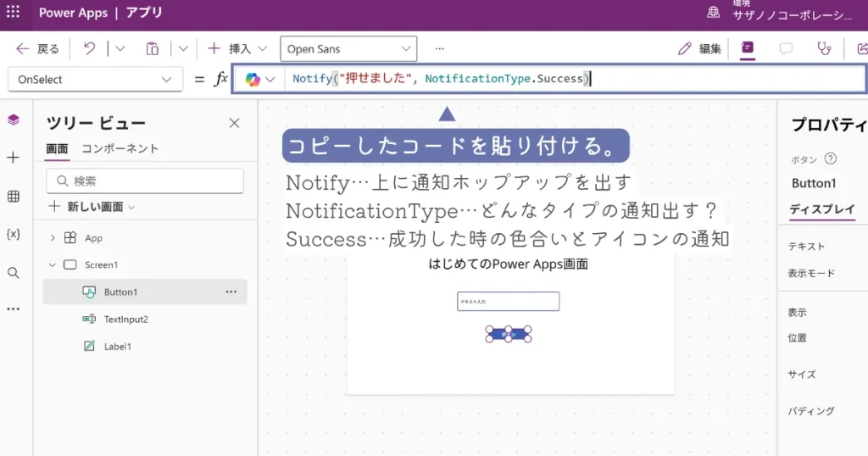The image size is (868, 456).
Task: Open the OnSelect property dropdown
Action: point(94,79)
